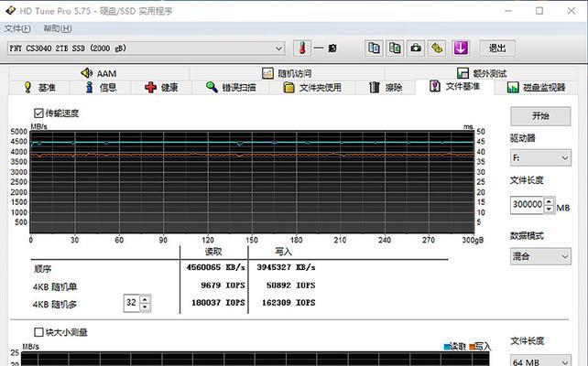Switch to the 错误扫描 tab
Viewport: 588px width, 366px height.
coord(231,87)
